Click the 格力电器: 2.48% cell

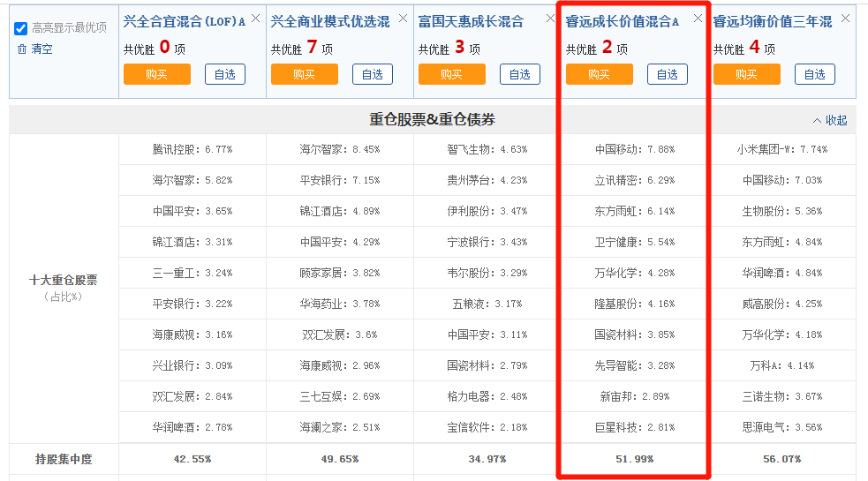tap(487, 397)
